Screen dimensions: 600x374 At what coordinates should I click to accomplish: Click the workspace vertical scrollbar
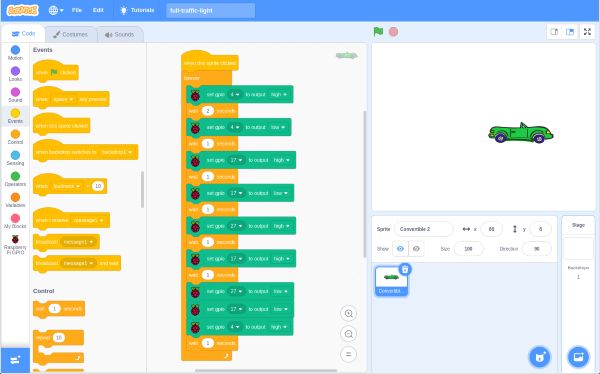pos(364,184)
